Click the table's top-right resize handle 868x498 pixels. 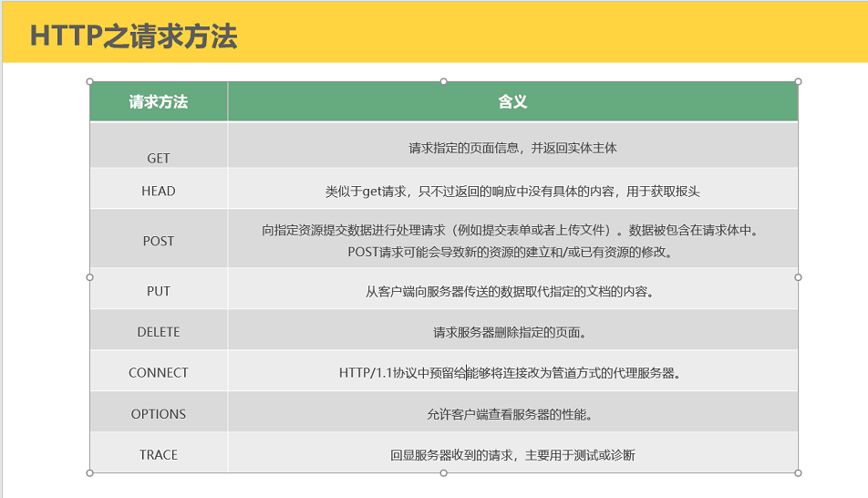tap(798, 81)
